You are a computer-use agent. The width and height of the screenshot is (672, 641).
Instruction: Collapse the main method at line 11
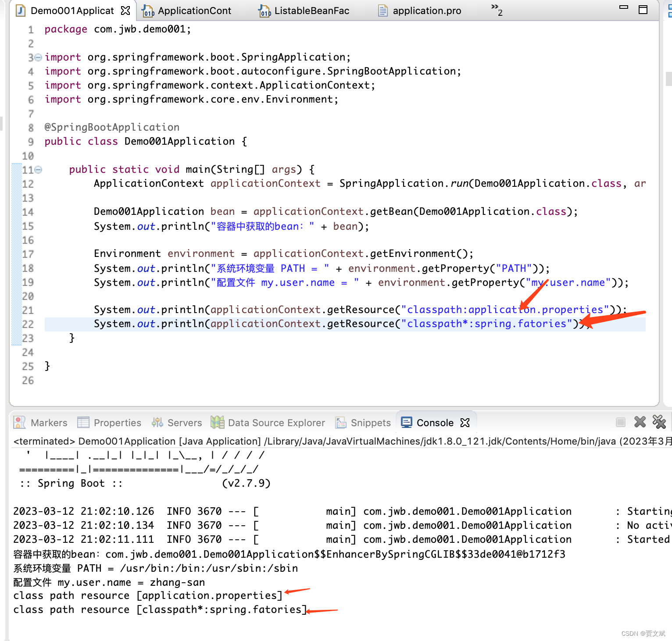pyautogui.click(x=38, y=170)
